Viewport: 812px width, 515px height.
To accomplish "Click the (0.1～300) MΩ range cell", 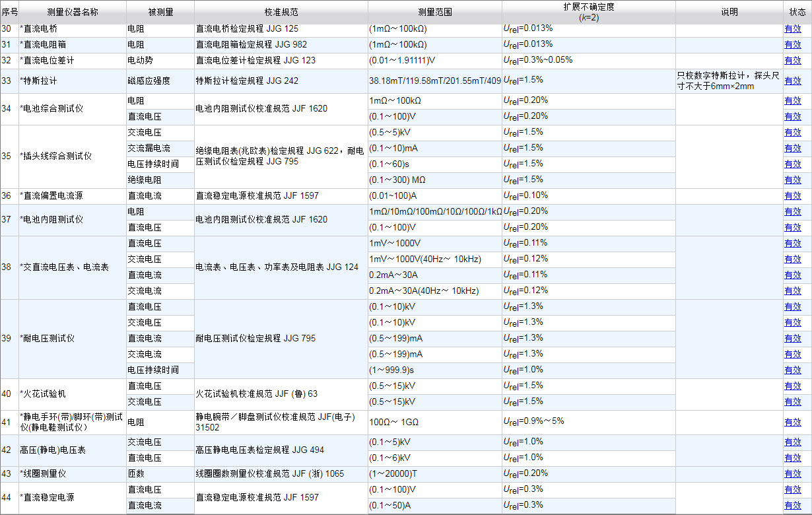I will 434,180.
